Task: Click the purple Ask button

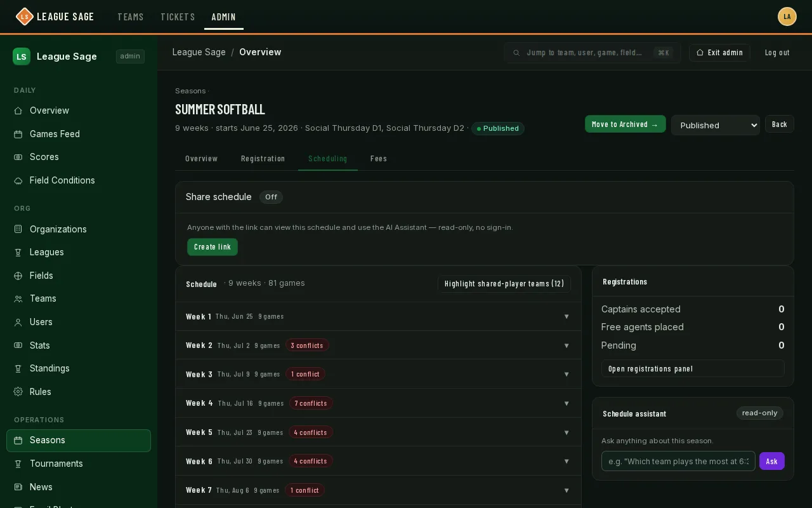Action: (772, 461)
